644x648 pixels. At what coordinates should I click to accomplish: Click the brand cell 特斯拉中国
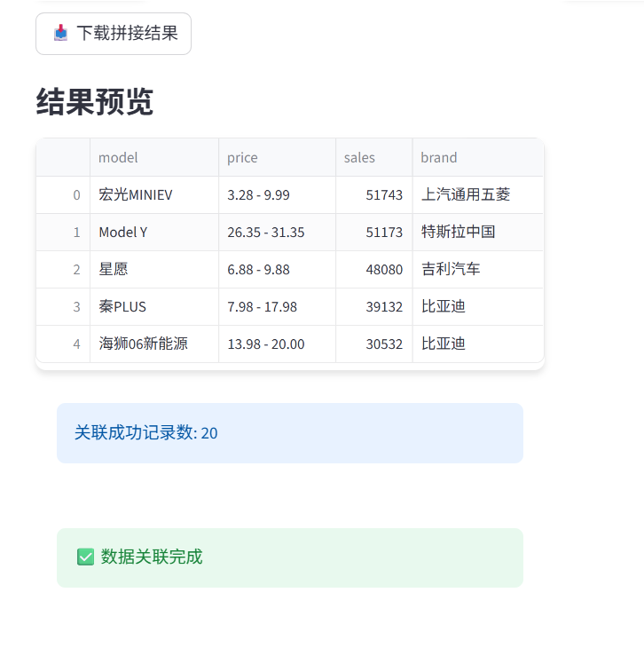[x=478, y=233]
